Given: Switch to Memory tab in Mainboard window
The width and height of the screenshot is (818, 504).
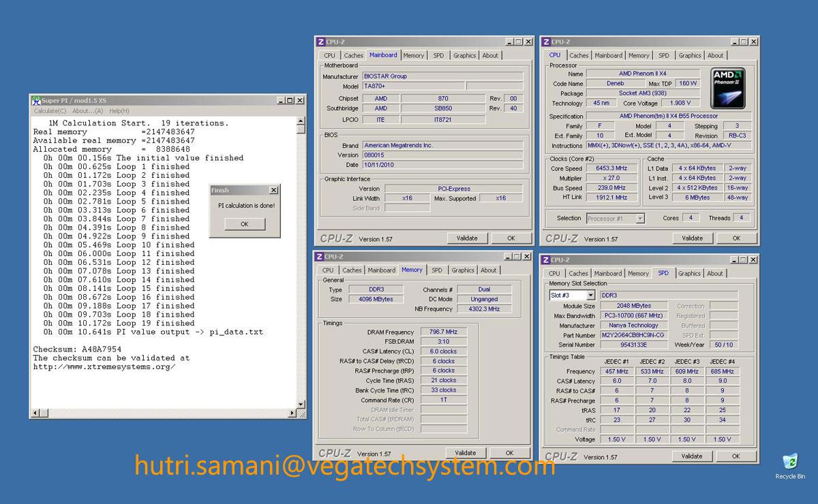Looking at the screenshot, I should pos(413,56).
